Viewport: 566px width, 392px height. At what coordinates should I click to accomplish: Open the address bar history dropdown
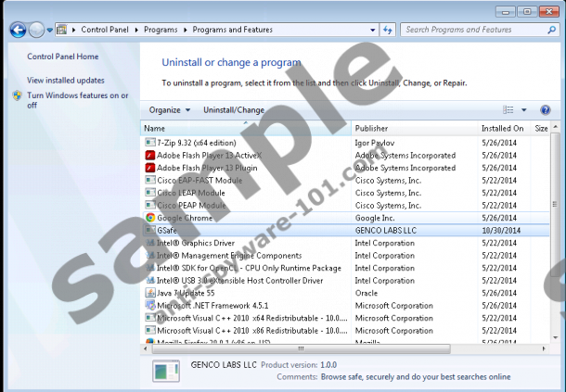pos(379,30)
